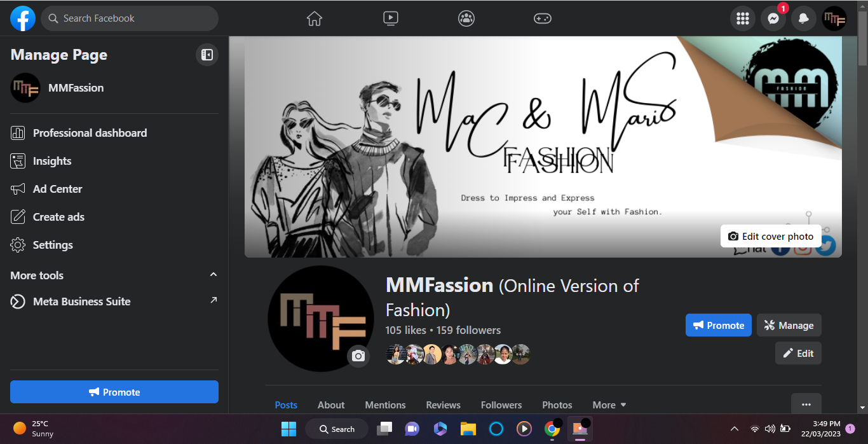Click the Windows taskbar Search box

coord(337,429)
